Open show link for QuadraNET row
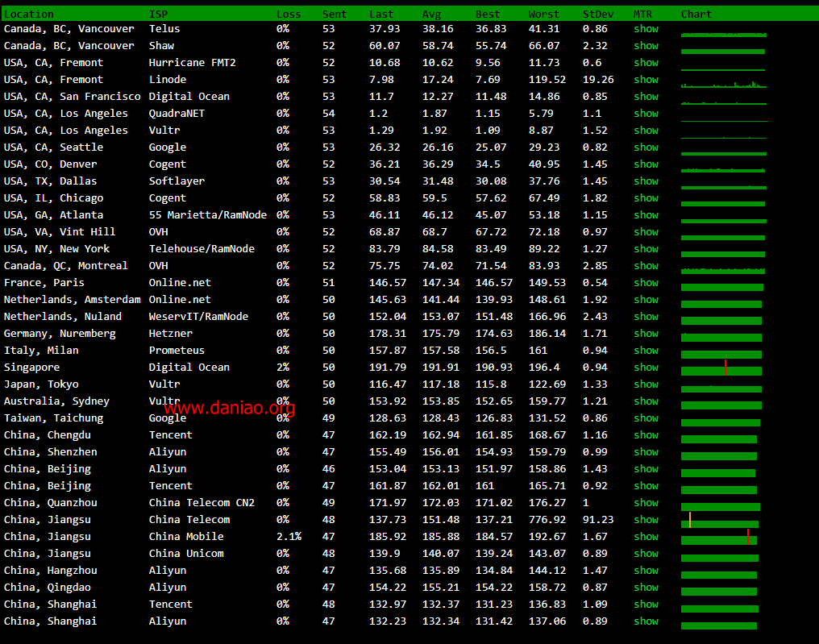 pos(646,114)
